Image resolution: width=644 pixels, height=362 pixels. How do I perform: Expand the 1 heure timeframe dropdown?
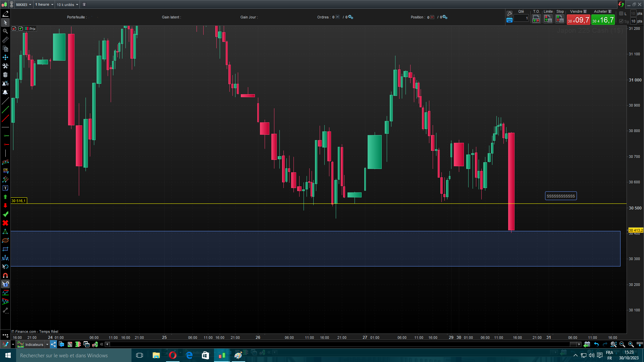click(44, 5)
